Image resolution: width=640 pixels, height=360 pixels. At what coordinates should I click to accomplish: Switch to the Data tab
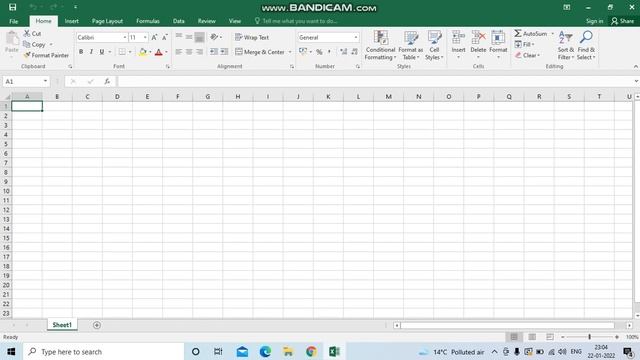pos(179,21)
